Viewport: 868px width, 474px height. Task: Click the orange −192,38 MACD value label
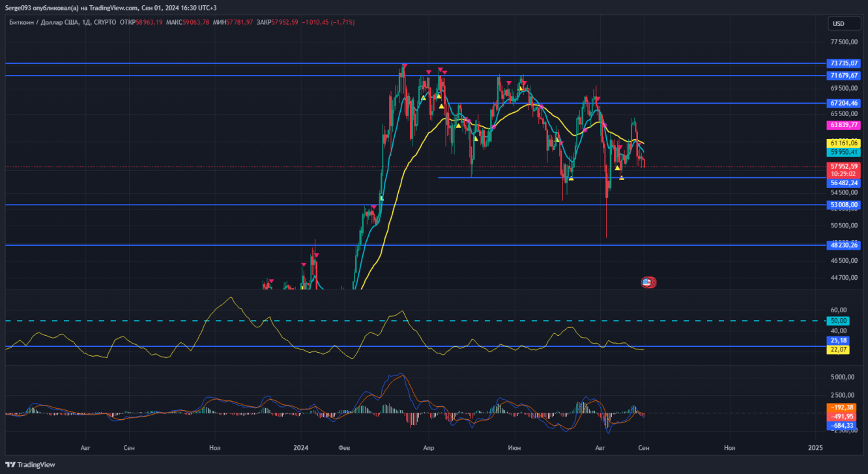click(841, 407)
